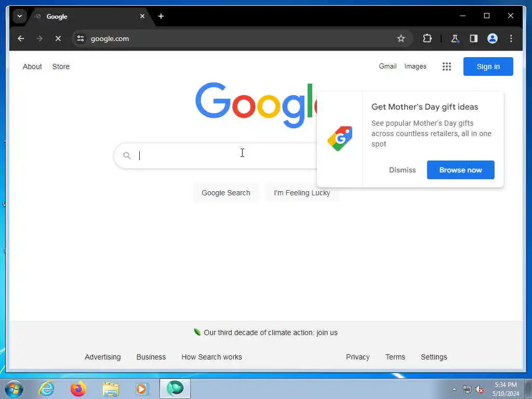Open the Advertising footer link
Image resolution: width=532 pixels, height=399 pixels.
(x=102, y=357)
